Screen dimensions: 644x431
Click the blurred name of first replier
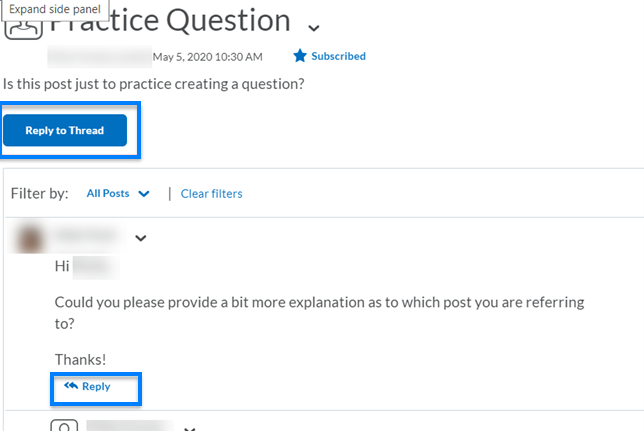coord(94,237)
